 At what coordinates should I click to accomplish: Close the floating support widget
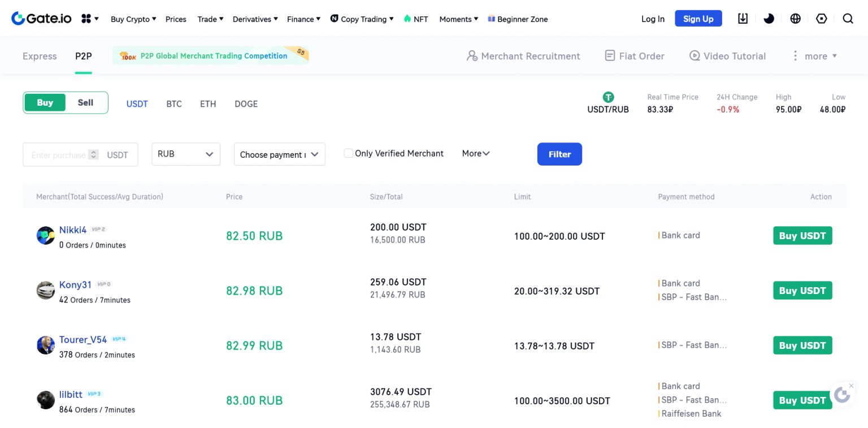(x=851, y=386)
